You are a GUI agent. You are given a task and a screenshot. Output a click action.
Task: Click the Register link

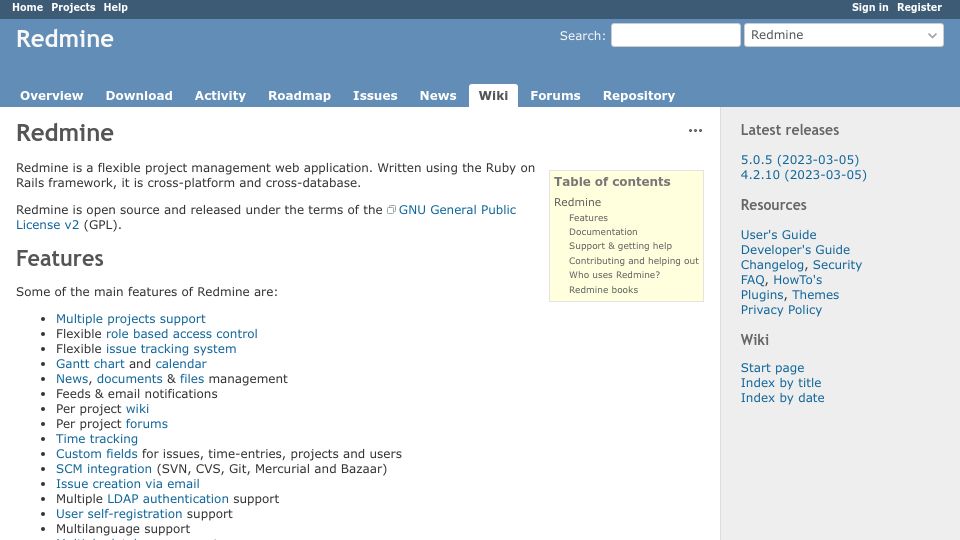[919, 7]
